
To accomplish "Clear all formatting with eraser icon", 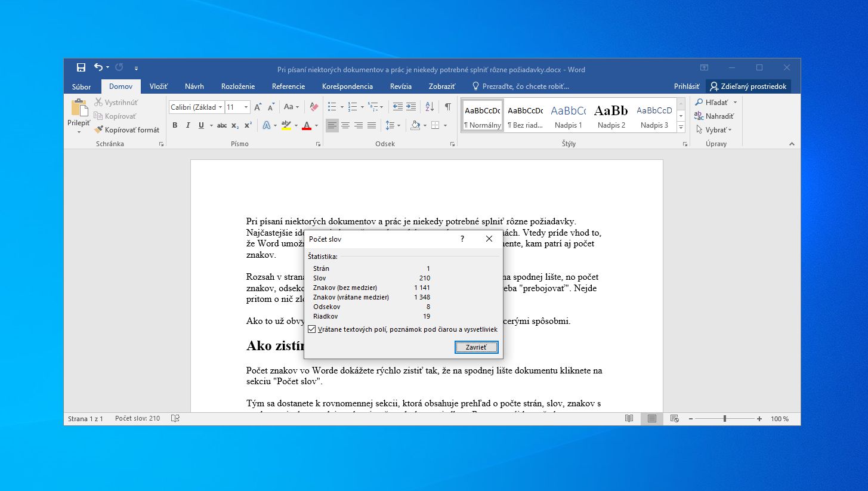I will pyautogui.click(x=314, y=107).
